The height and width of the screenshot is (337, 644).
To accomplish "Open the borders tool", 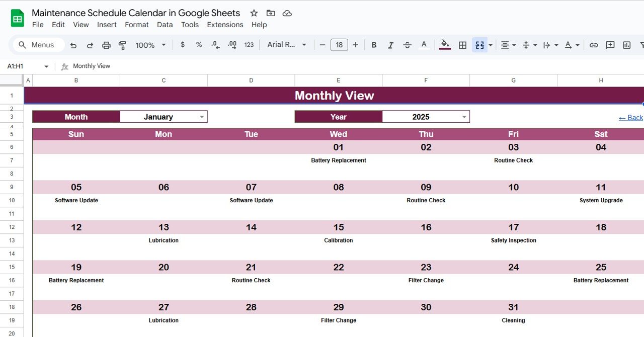I will tap(463, 45).
